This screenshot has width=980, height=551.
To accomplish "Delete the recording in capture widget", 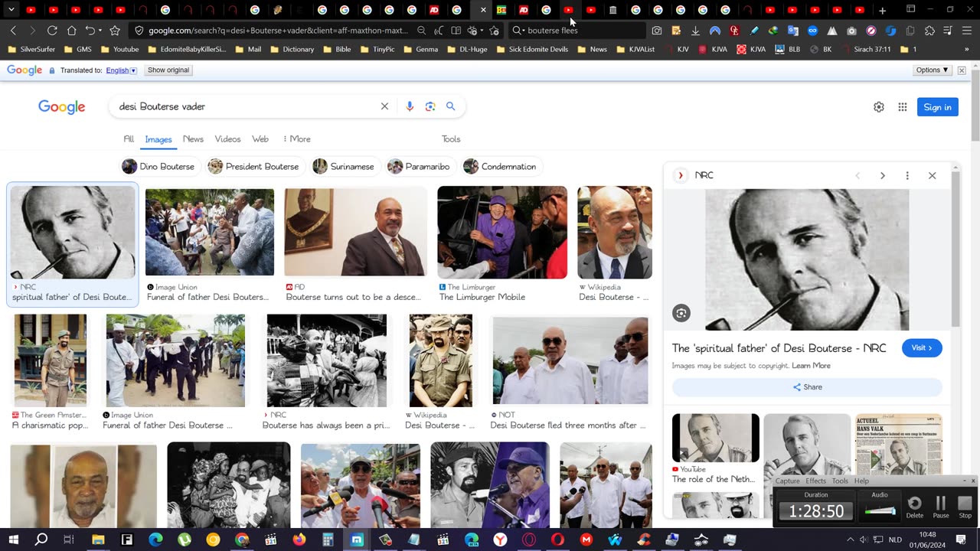I will pyautogui.click(x=915, y=507).
